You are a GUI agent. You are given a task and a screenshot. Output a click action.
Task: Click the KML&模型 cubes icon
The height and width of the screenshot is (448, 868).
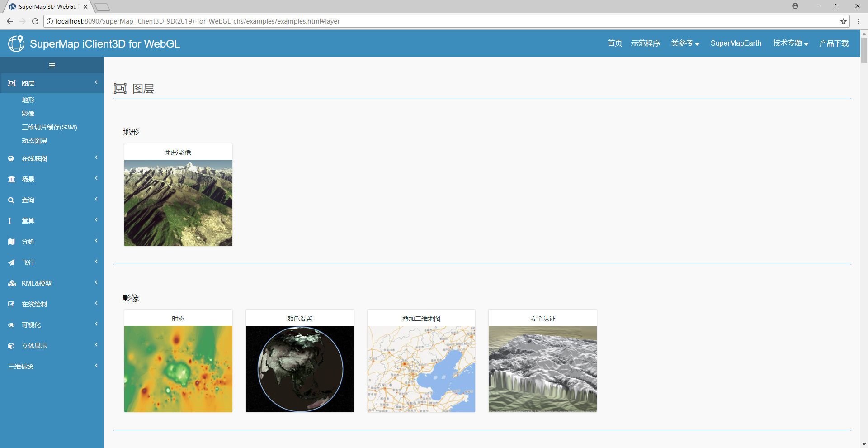[x=12, y=283]
